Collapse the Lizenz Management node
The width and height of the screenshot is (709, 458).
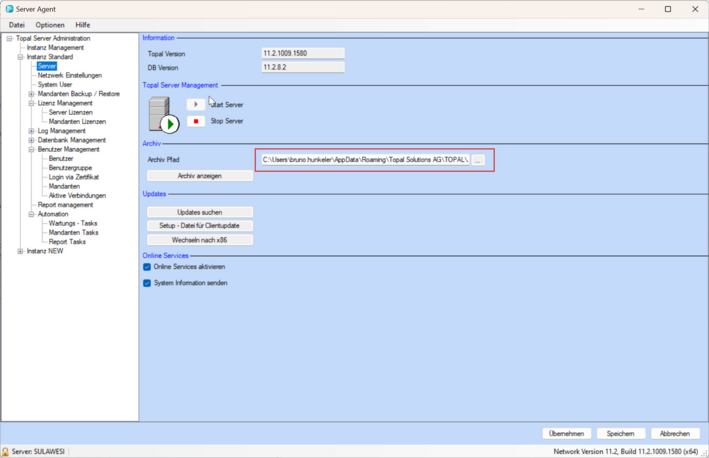(x=31, y=103)
